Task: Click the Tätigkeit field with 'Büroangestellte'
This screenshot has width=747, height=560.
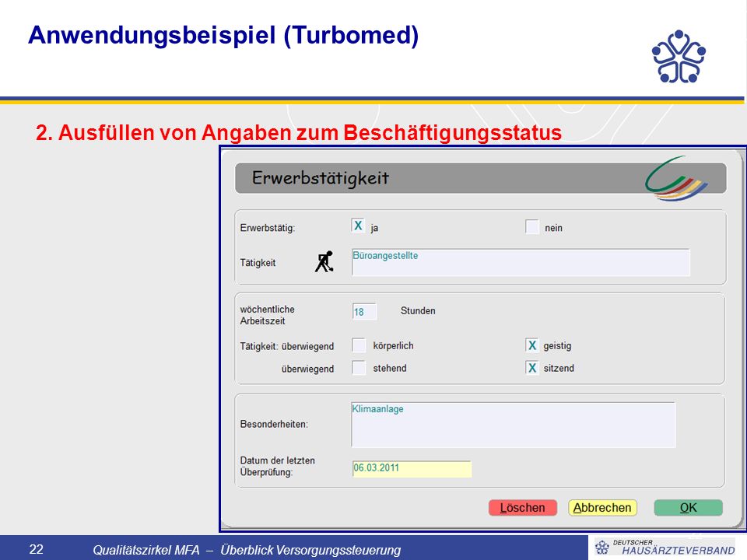Action: point(521,262)
